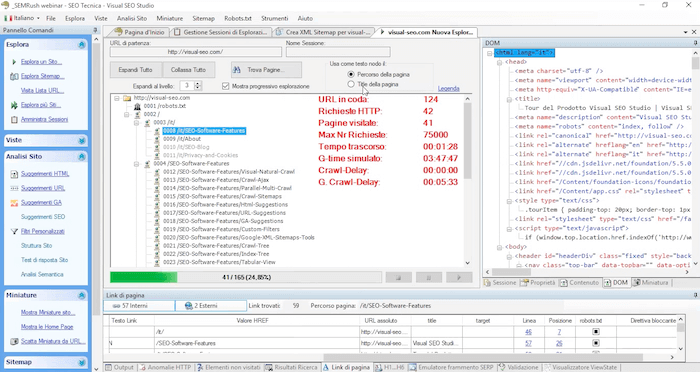This screenshot has width=700, height=372.
Task: Open the Vista Lista URL link
Action: (42, 91)
